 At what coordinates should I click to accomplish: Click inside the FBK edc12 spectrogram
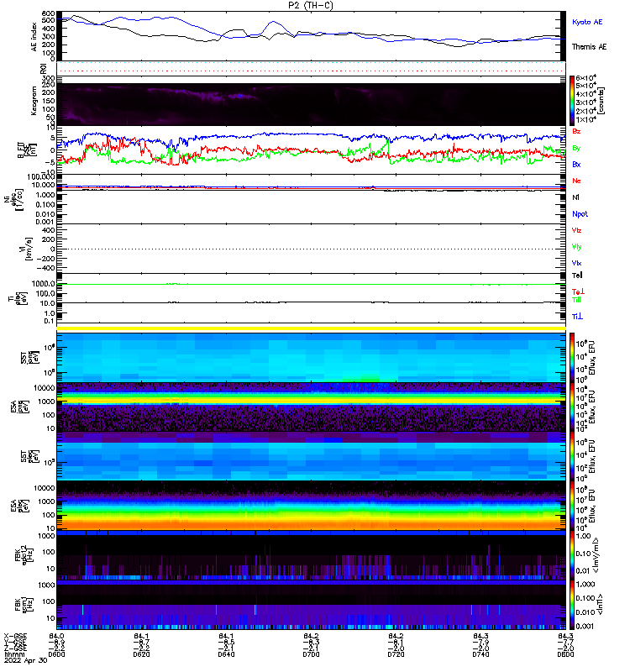[x=311, y=555]
